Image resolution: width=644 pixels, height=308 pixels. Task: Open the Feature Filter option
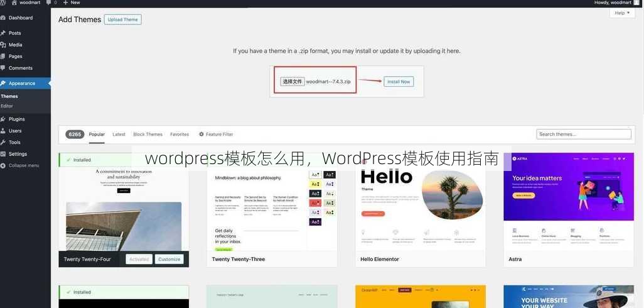tap(216, 135)
